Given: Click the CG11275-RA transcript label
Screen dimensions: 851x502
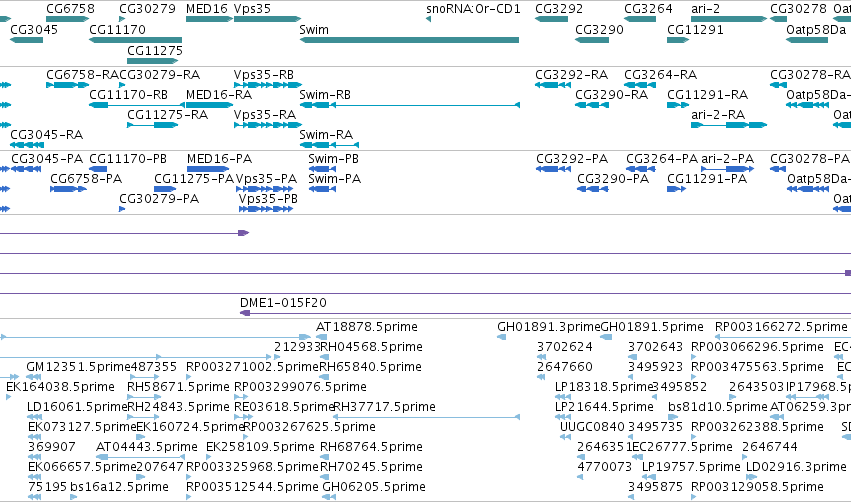Looking at the screenshot, I should (168, 115).
